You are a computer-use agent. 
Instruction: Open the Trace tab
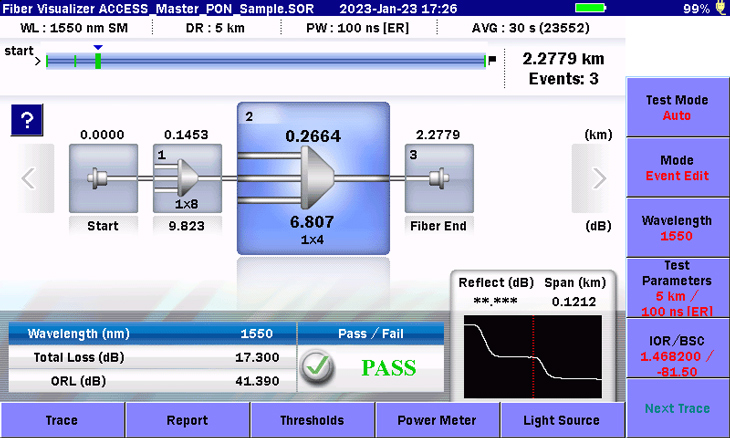point(62,420)
